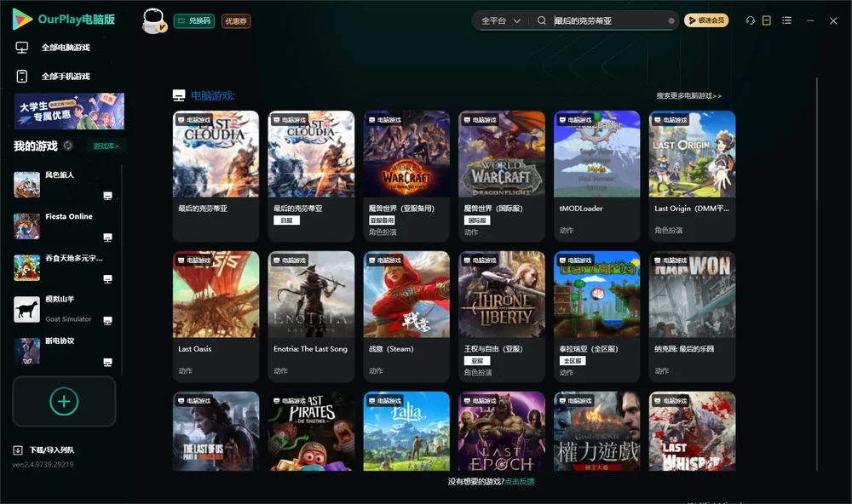
Task: Click the refresh icon beside 我的游戏
Action: pyautogui.click(x=68, y=146)
